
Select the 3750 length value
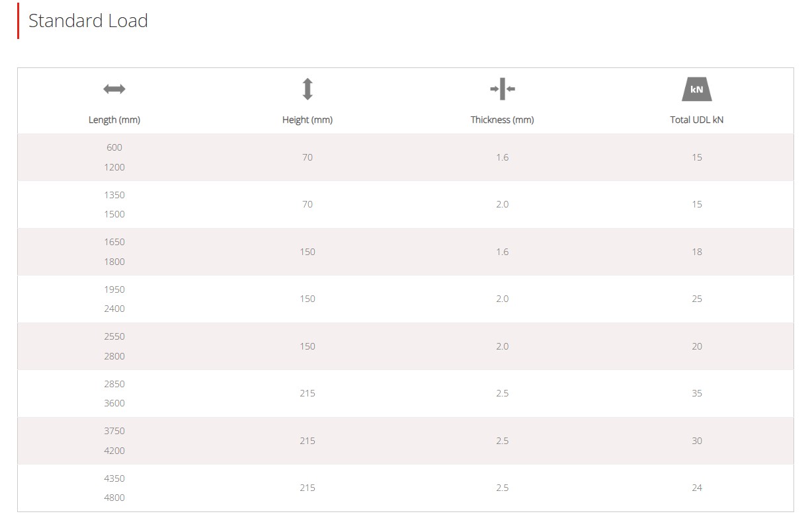pyautogui.click(x=114, y=431)
